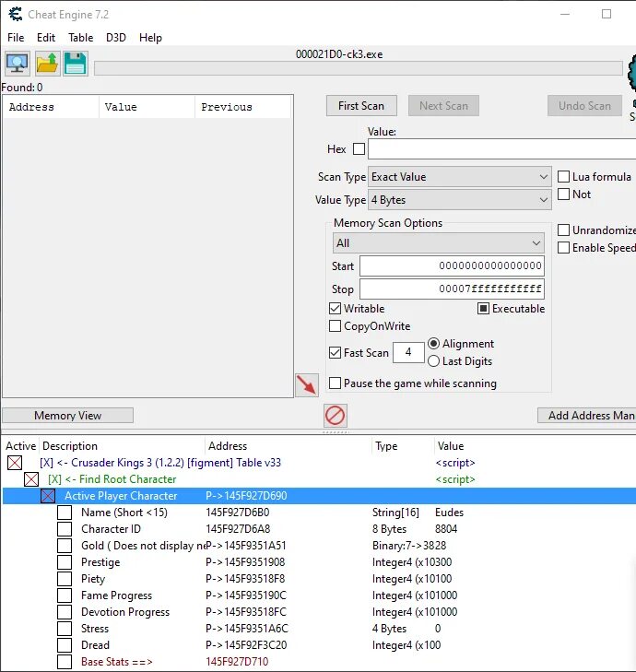Open the D3D menu
The height and width of the screenshot is (672, 636).
pos(116,38)
